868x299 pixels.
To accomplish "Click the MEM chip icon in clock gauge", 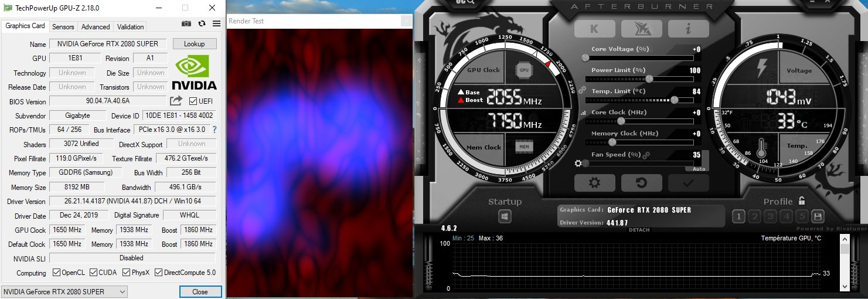I will [x=524, y=147].
